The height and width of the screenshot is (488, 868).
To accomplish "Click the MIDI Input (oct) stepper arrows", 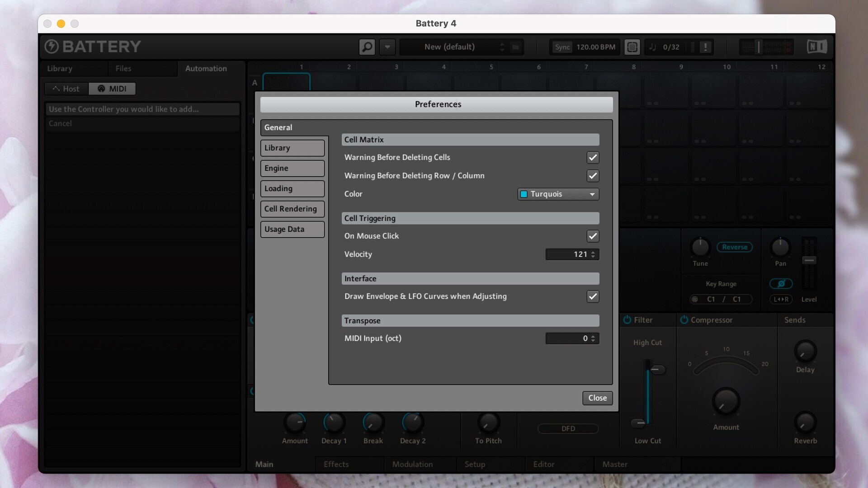I will coord(593,338).
